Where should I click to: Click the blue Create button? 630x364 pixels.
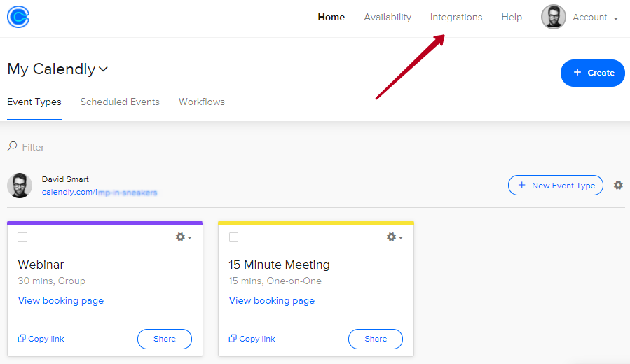pyautogui.click(x=592, y=73)
